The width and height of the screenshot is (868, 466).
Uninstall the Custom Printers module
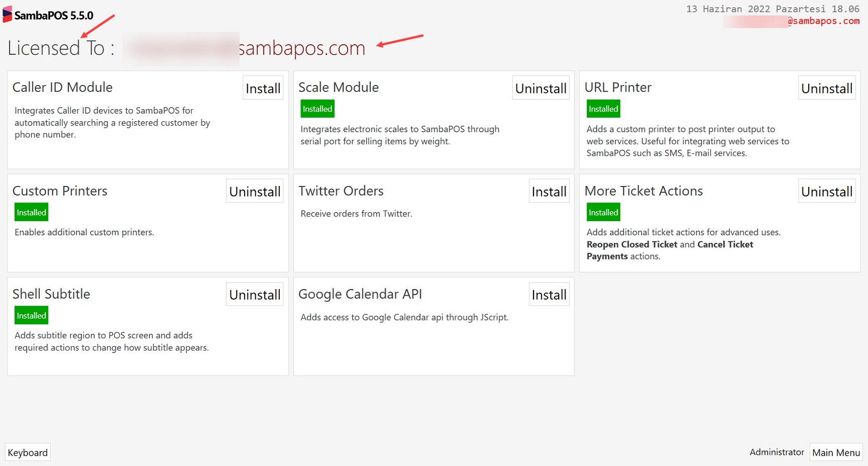[254, 191]
